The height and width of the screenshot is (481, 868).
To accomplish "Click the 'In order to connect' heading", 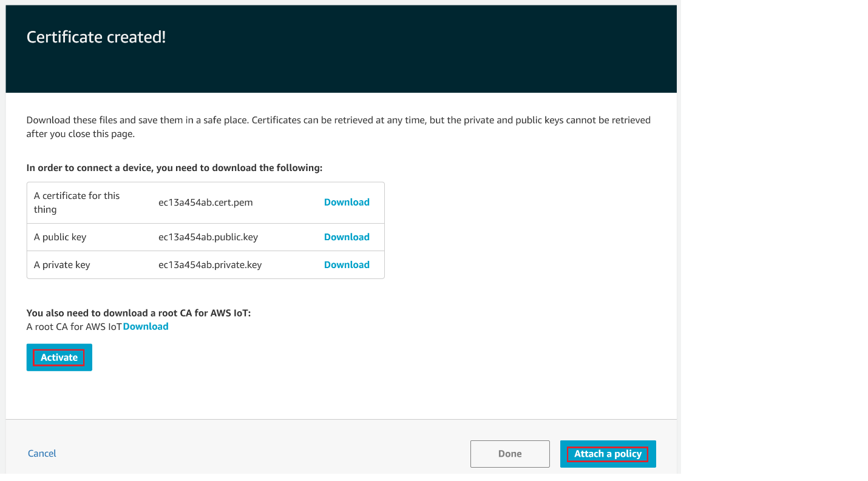I will pos(175,167).
